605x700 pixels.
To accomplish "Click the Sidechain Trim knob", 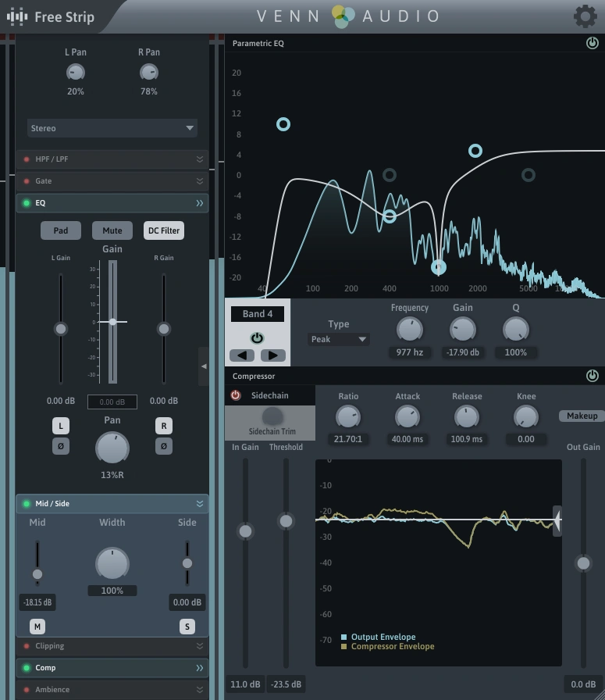I will pos(272,416).
